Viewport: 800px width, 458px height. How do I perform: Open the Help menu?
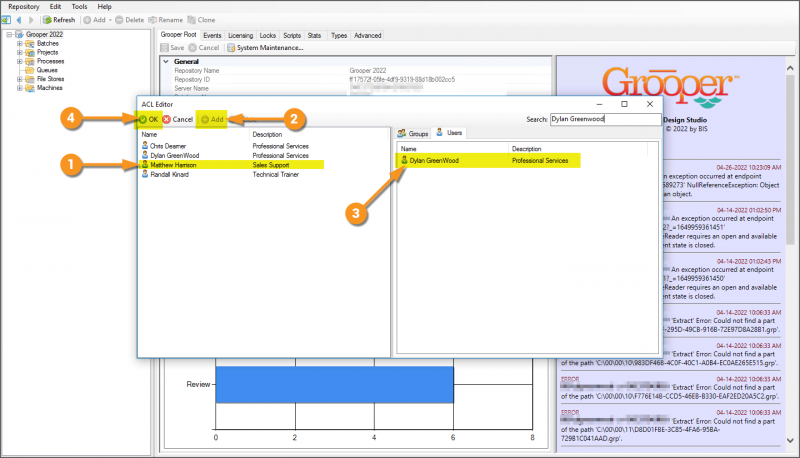(x=104, y=7)
